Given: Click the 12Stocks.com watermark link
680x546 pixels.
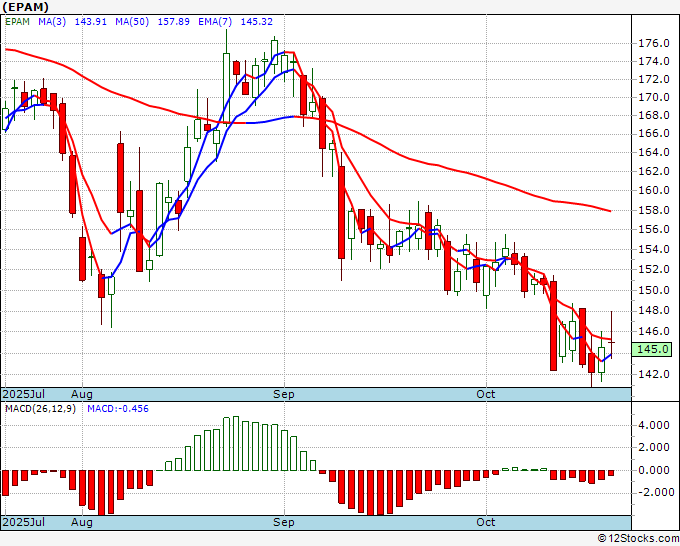Looking at the screenshot, I should 636,538.
